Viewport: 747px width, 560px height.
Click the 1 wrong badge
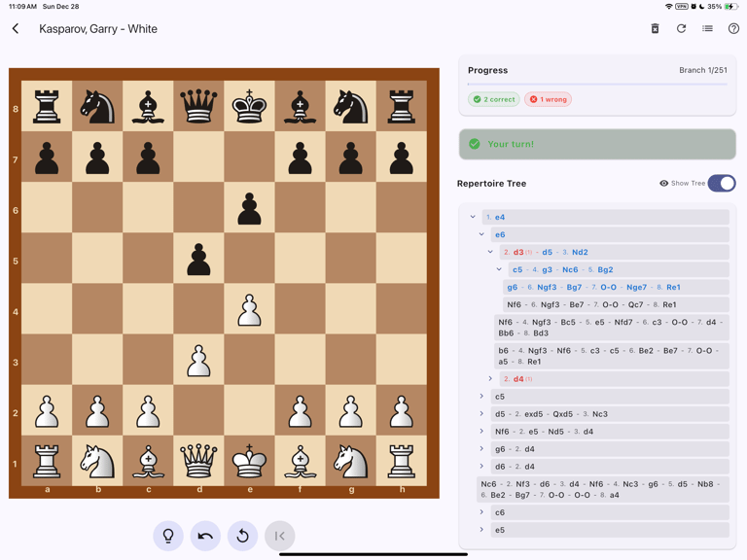pos(549,99)
